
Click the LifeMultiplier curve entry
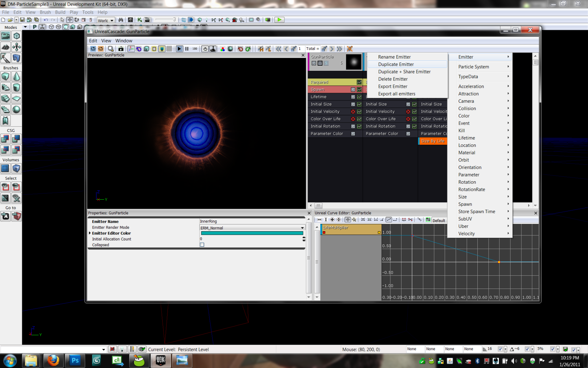351,229
